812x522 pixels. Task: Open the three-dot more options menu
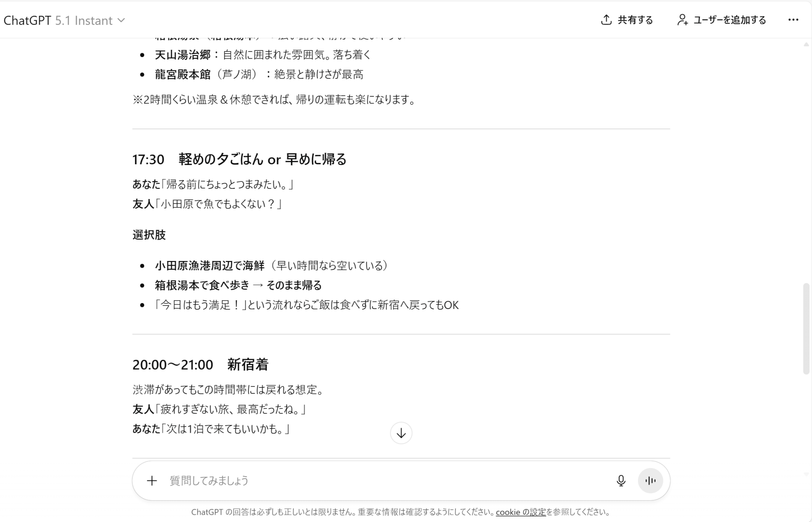(793, 20)
